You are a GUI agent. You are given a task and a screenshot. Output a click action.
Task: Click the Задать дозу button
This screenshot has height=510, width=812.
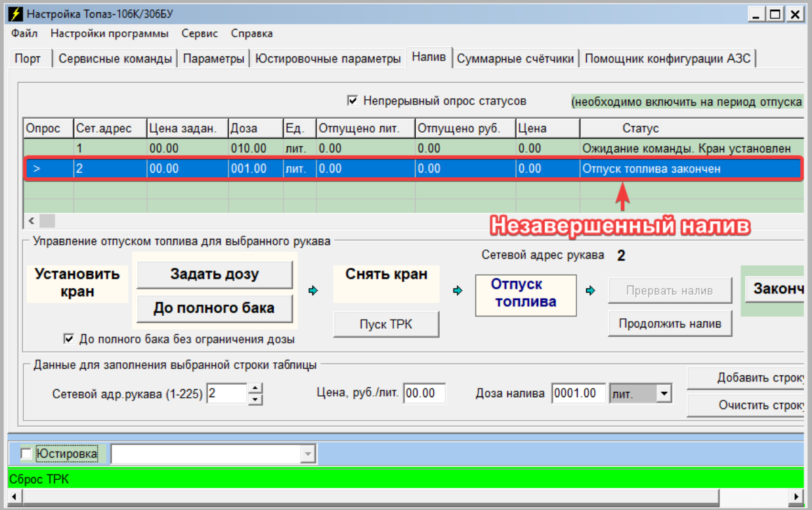click(215, 274)
